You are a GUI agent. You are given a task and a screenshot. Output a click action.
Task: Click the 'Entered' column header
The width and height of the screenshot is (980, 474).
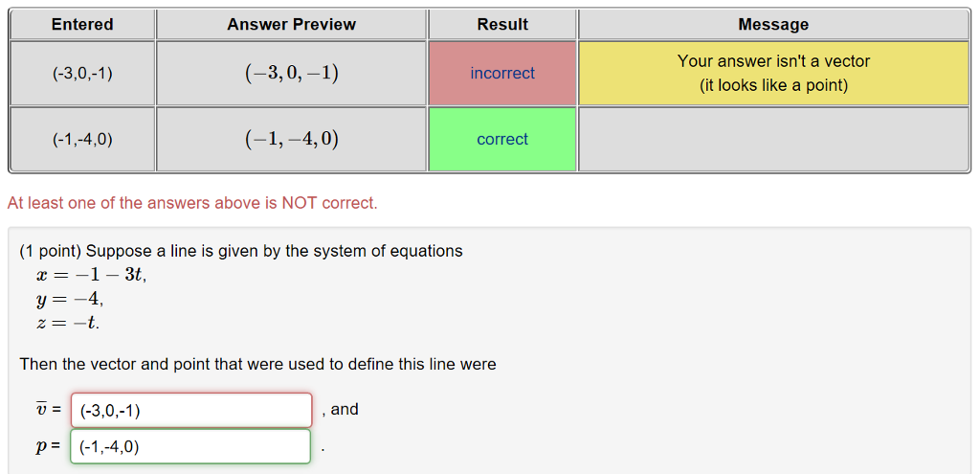pos(82,24)
